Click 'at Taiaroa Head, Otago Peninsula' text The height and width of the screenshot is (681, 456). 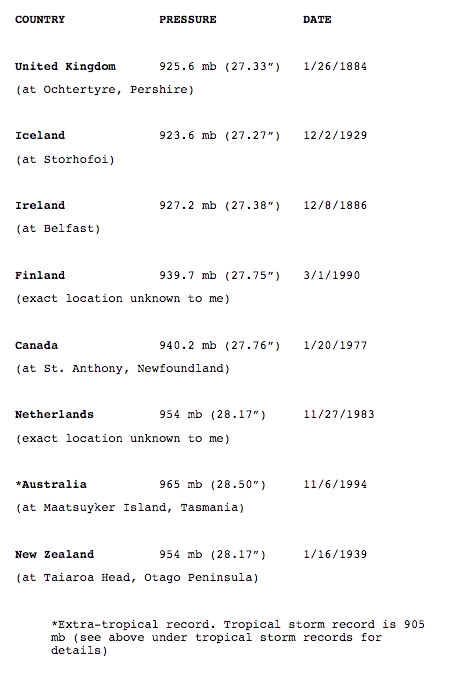(x=137, y=578)
